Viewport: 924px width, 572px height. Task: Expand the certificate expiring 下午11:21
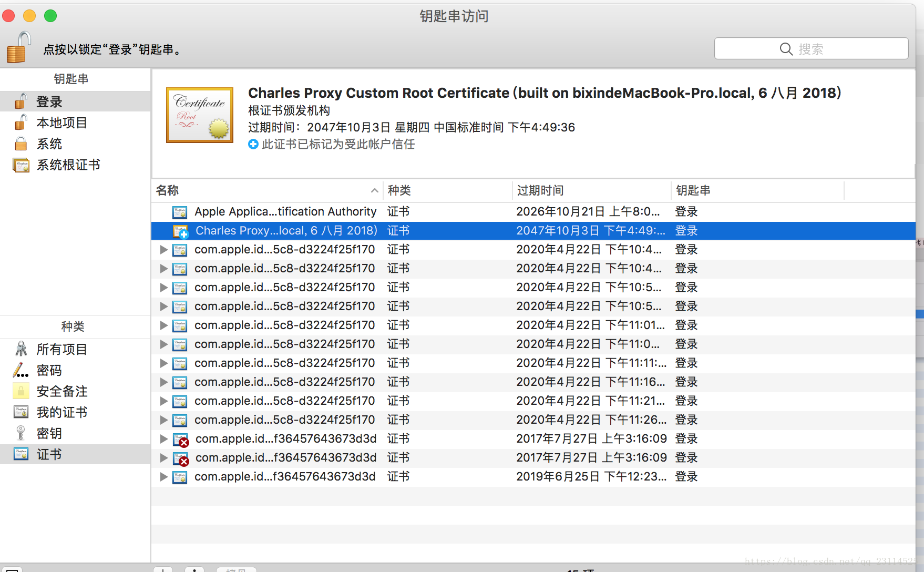click(163, 401)
